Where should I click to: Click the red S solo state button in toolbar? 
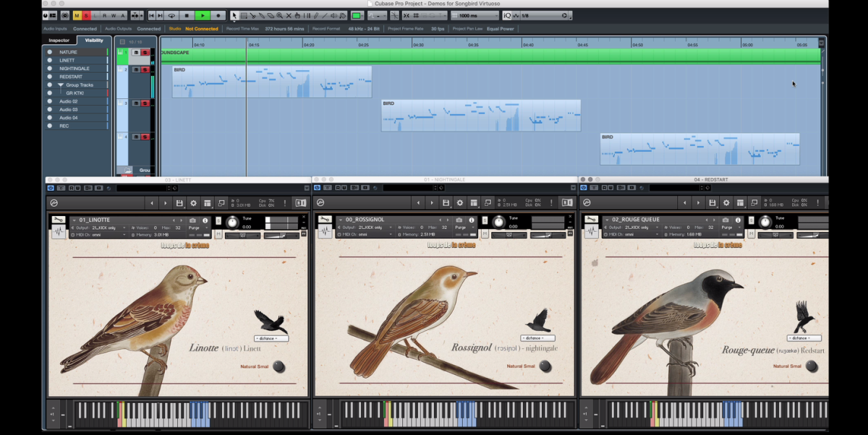86,15
